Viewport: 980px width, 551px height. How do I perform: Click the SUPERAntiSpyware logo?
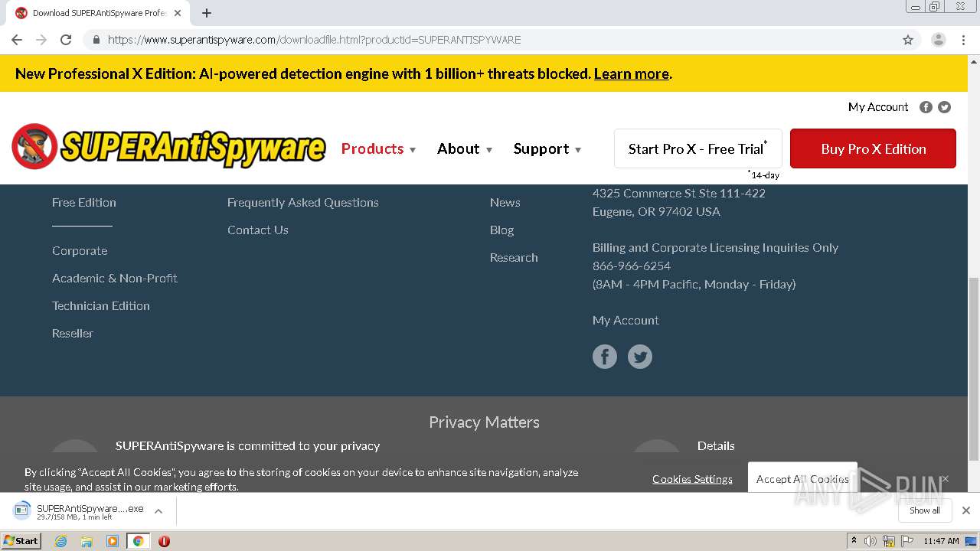pos(168,146)
